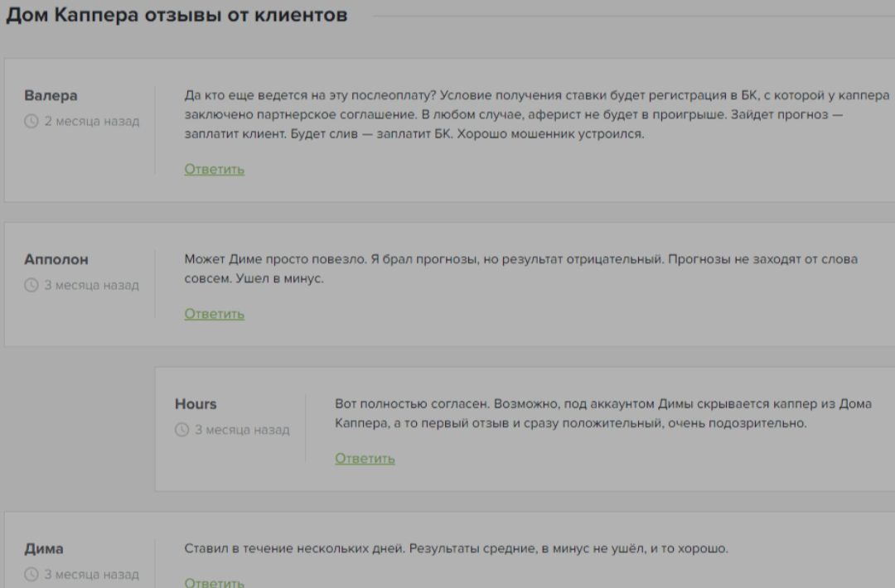
Task: Select the nested reply card by Hours
Action: [522, 427]
